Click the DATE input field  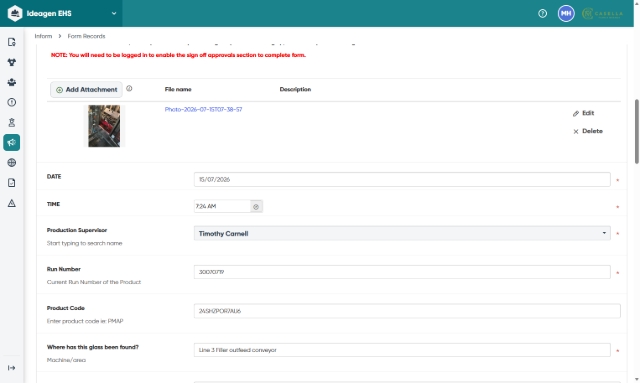pos(402,180)
